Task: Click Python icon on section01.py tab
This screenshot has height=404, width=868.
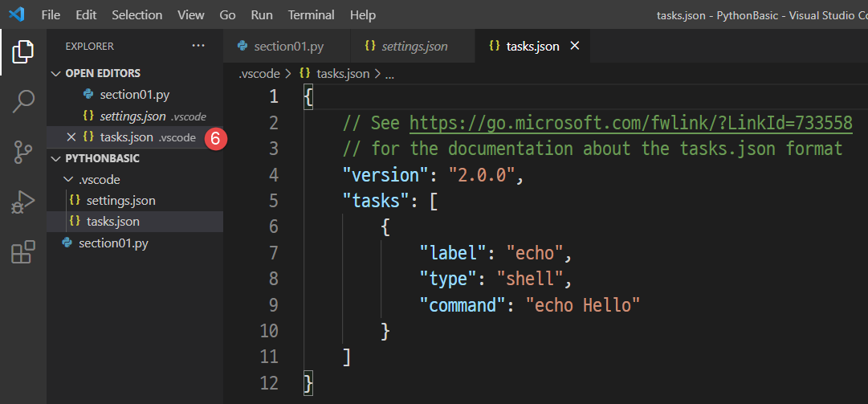Action: click(x=242, y=47)
